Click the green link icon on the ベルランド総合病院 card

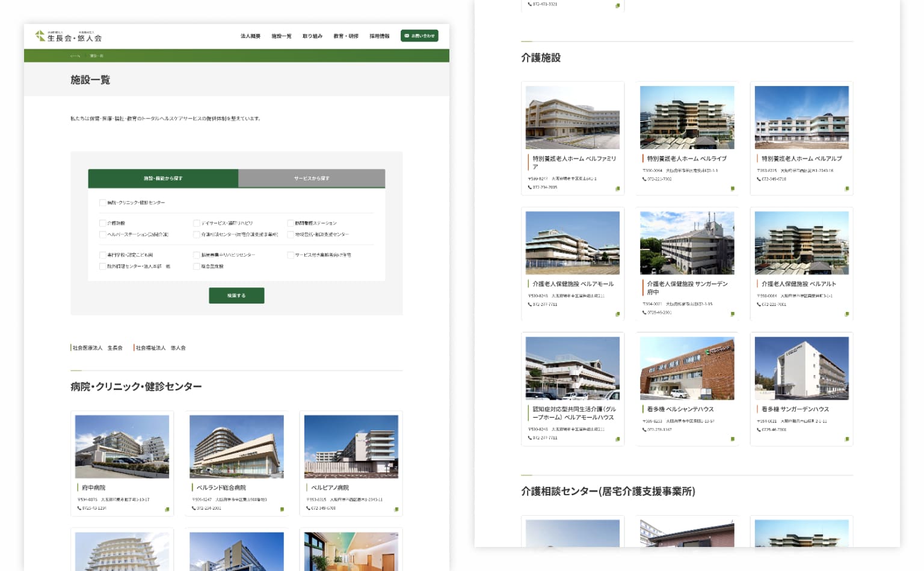[x=282, y=509]
